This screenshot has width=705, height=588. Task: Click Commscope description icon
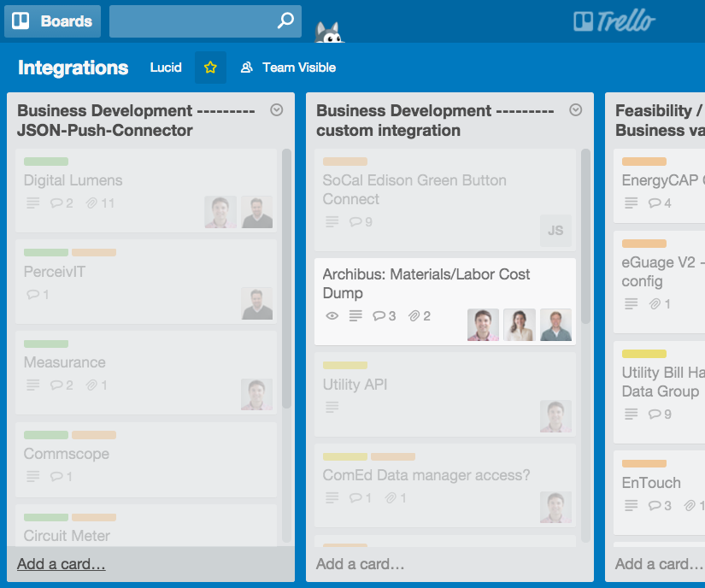click(x=32, y=477)
